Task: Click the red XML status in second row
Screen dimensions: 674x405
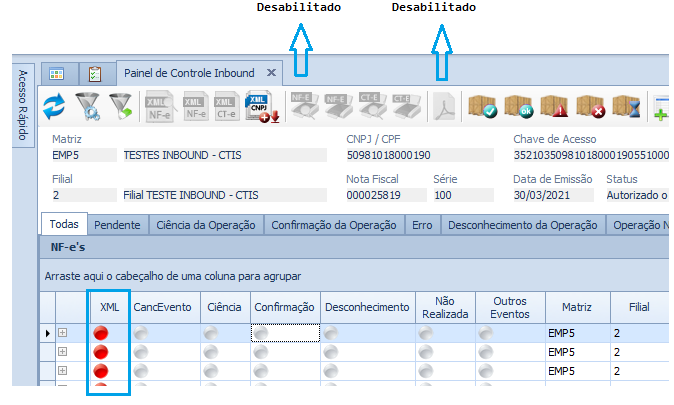Action: [101, 352]
